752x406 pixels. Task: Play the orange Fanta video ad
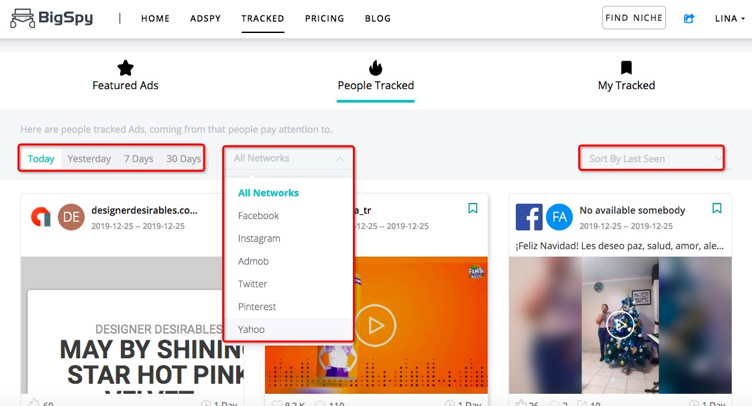point(376,325)
